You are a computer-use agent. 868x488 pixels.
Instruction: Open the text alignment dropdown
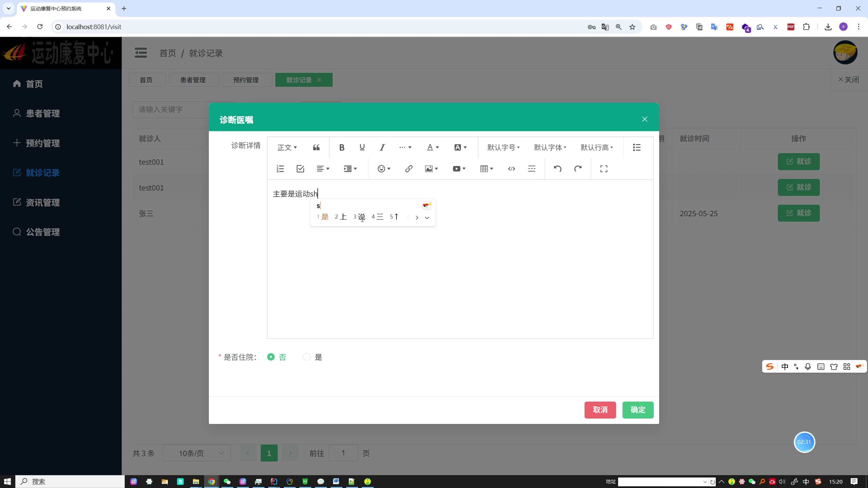coord(323,169)
